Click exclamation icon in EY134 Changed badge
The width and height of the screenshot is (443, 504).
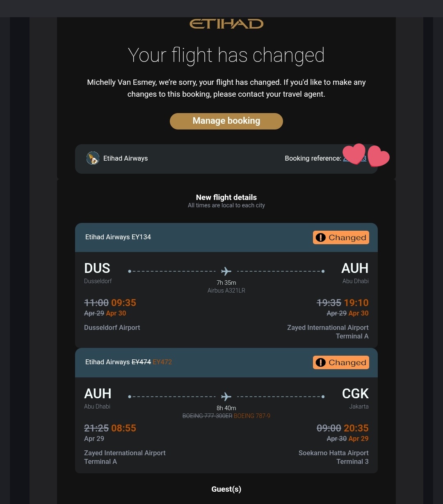[321, 238]
